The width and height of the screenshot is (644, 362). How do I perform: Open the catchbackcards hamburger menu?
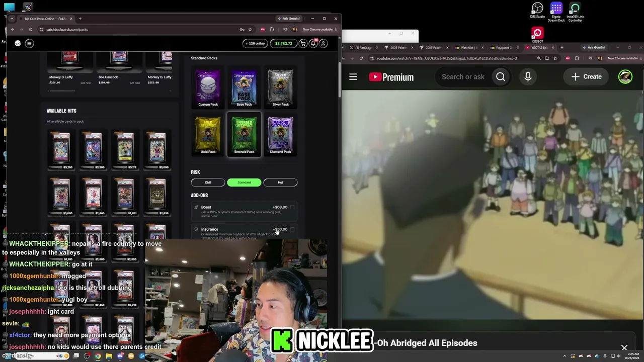tap(29, 44)
